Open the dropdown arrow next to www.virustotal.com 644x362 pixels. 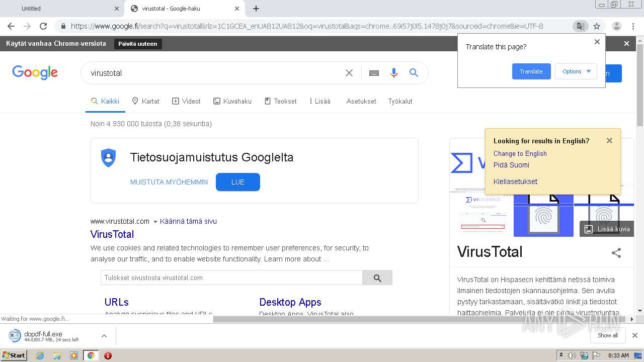coord(155,222)
